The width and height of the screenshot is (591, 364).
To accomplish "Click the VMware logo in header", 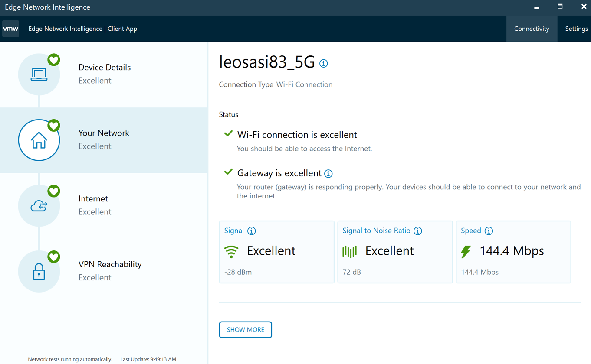I will 10,29.
